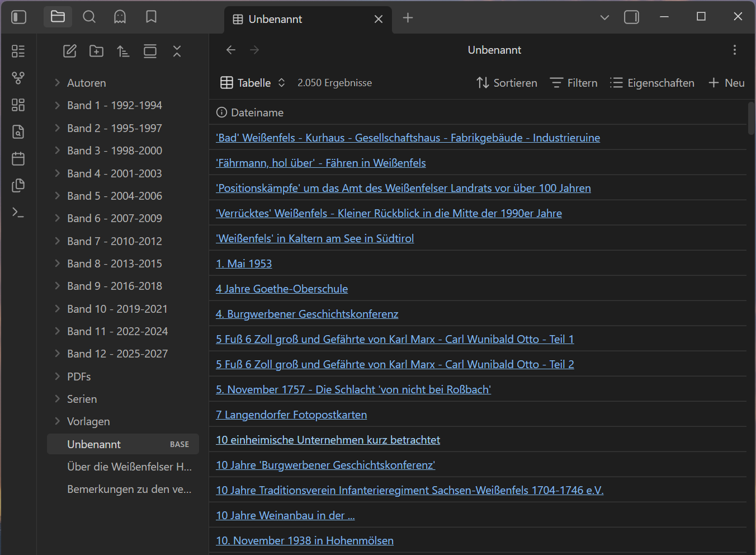The width and height of the screenshot is (756, 555).
Task: Click the table's vertical scrollbar
Action: tap(751, 119)
